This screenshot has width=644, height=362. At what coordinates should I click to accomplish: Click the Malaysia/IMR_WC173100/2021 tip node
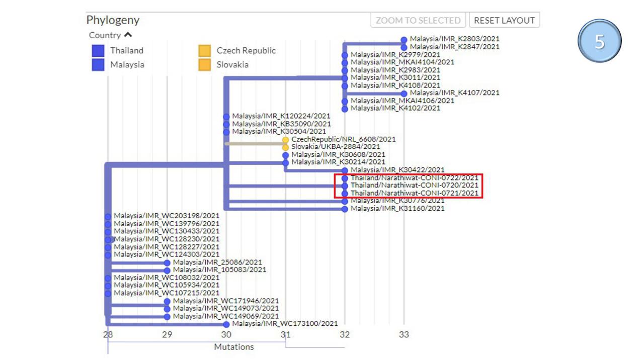pyautogui.click(x=226, y=324)
